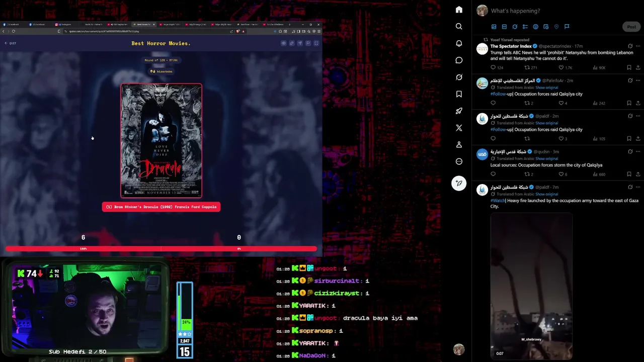
Task: Tag location in new post
Action: pyautogui.click(x=556, y=27)
